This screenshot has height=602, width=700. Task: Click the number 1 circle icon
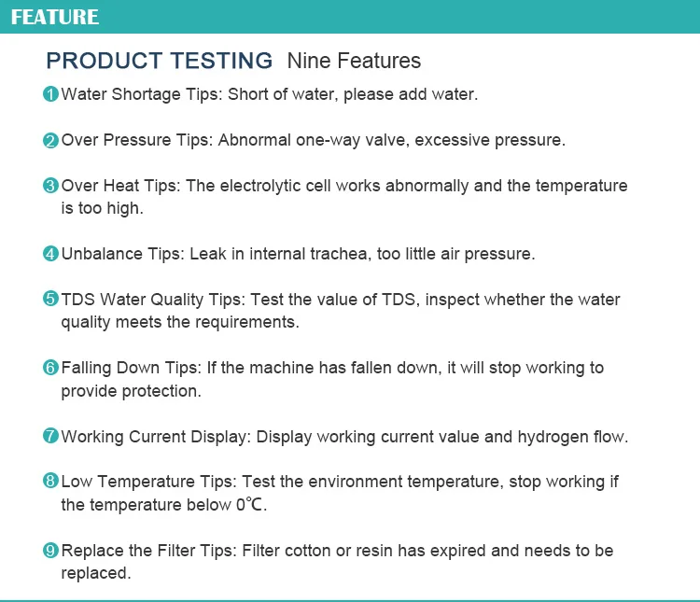tap(50, 94)
